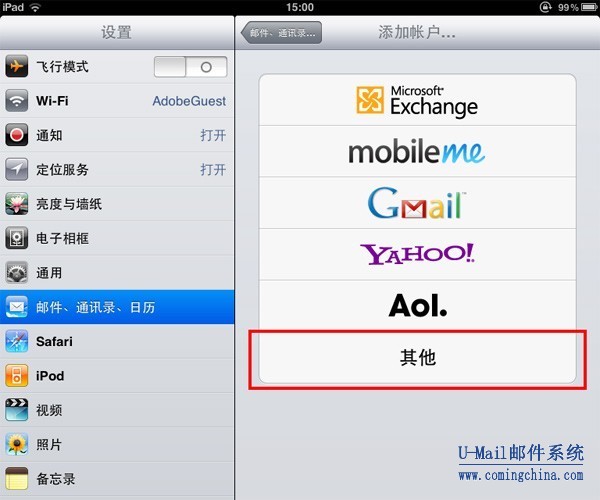Choose 其他 (Other) account option
600x500 pixels.
(x=417, y=358)
